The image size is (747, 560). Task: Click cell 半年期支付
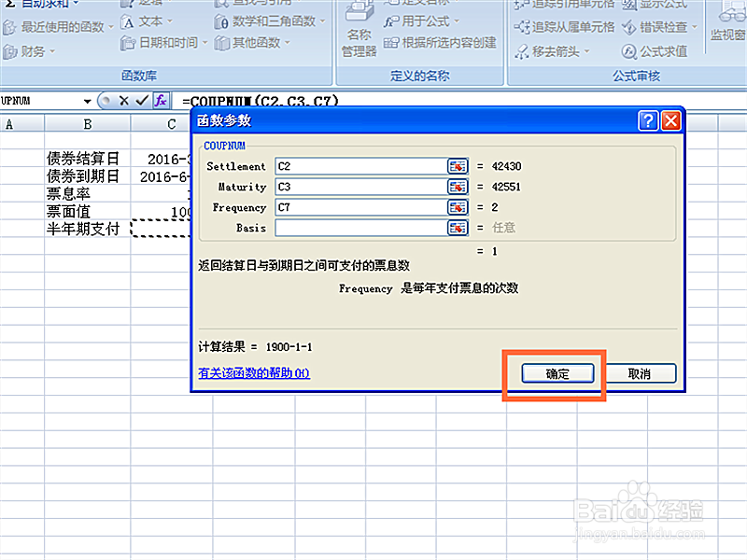point(88,229)
